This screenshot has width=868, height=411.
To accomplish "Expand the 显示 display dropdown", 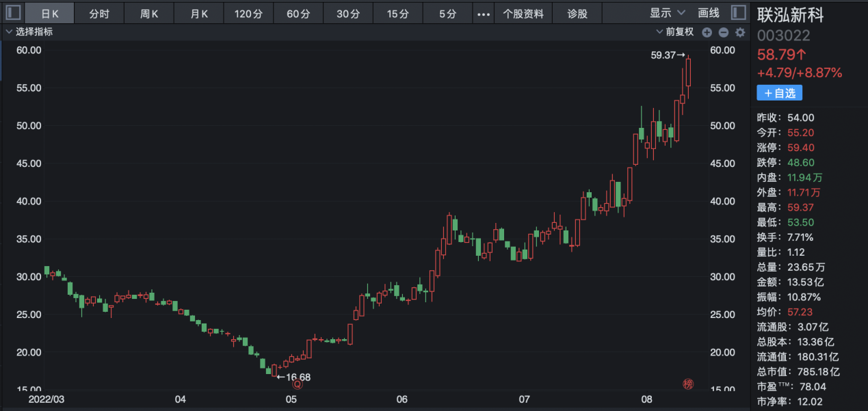I will 668,13.
